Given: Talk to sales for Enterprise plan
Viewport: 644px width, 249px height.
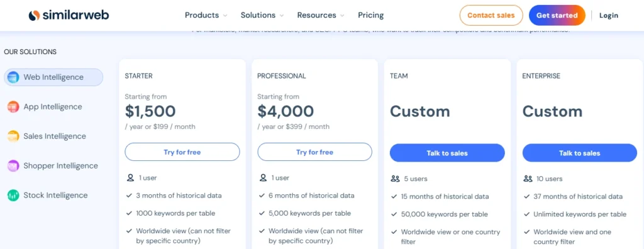Looking at the screenshot, I should point(579,153).
